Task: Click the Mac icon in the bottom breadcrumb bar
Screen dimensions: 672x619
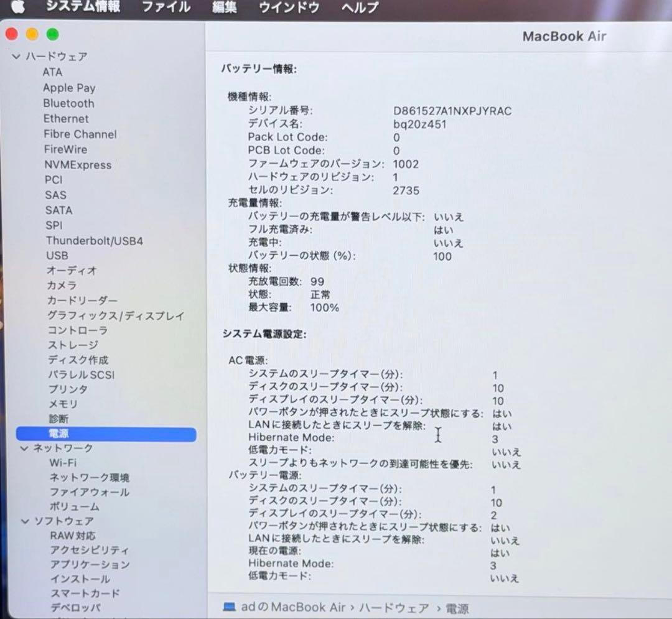Action: click(x=230, y=607)
